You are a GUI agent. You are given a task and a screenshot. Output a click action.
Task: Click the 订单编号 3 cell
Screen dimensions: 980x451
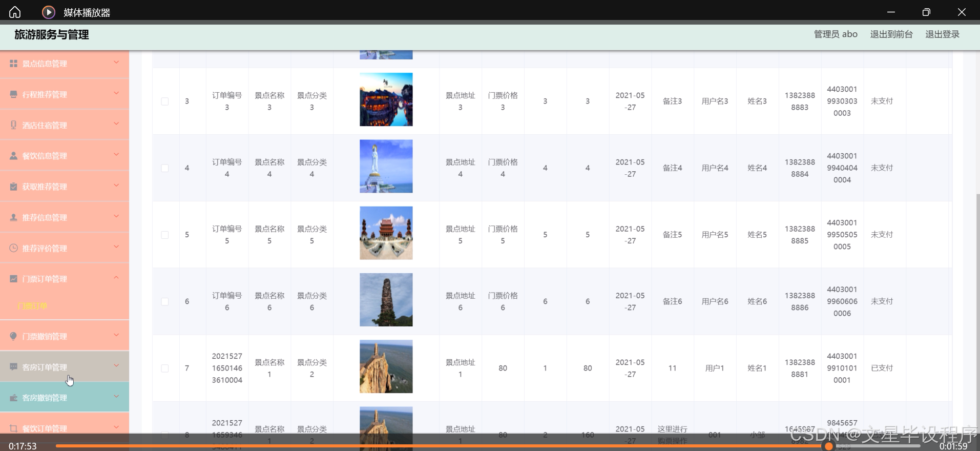pos(227,101)
